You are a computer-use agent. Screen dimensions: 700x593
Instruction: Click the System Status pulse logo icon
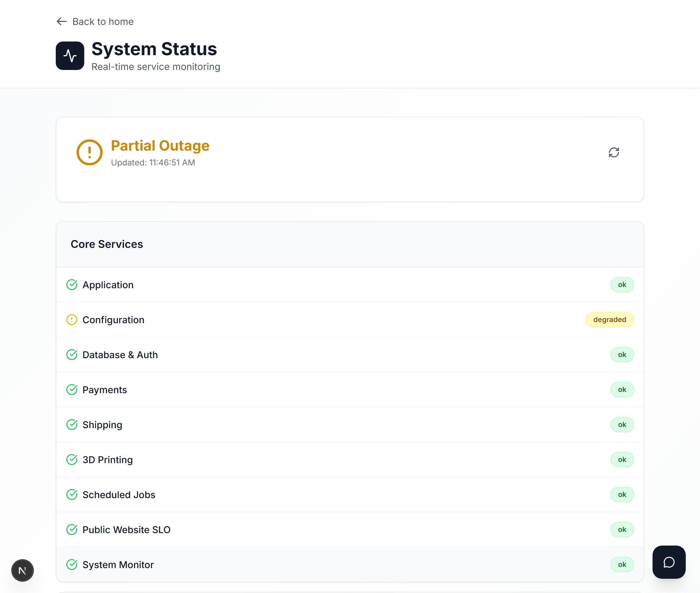click(70, 56)
